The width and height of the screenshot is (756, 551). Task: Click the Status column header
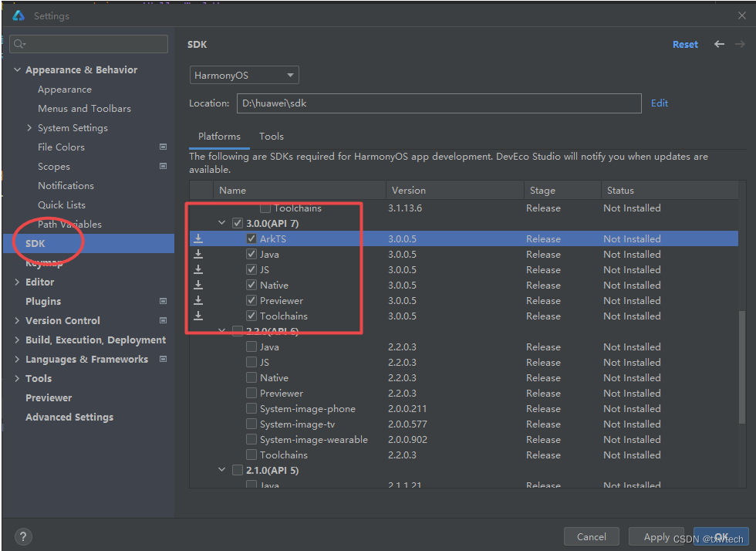[670, 190]
